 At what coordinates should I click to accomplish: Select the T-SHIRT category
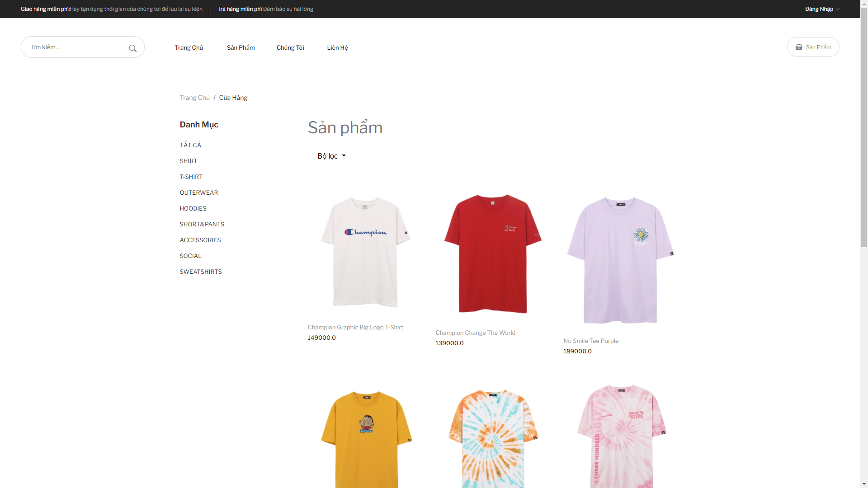(x=191, y=177)
